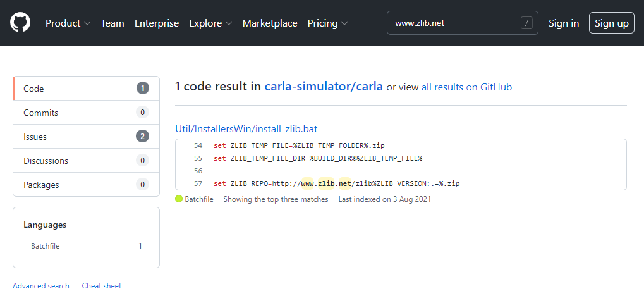Click the Code count badge showing 1
Image resolution: width=644 pixels, height=303 pixels.
[143, 89]
